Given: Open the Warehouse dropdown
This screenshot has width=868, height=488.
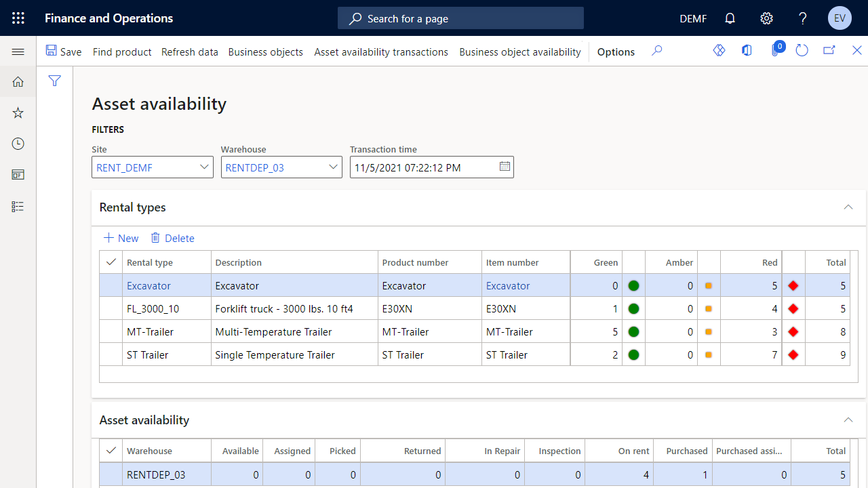Looking at the screenshot, I should tap(334, 167).
